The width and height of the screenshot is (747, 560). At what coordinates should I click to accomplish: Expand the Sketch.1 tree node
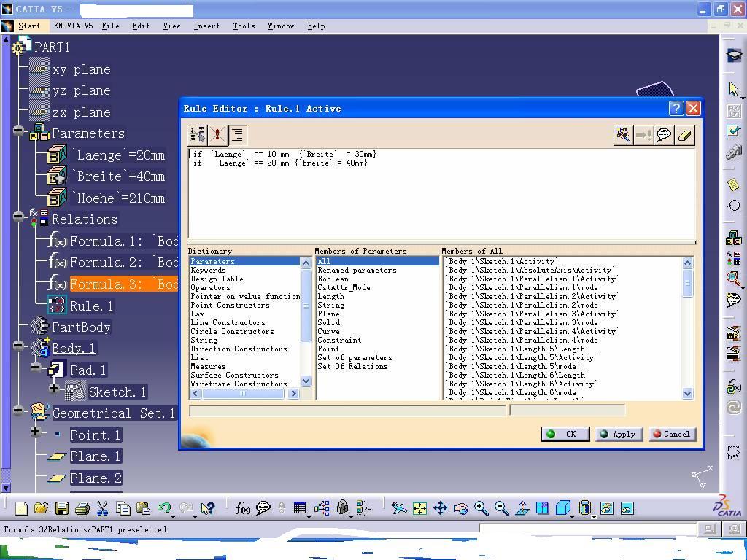click(53, 389)
